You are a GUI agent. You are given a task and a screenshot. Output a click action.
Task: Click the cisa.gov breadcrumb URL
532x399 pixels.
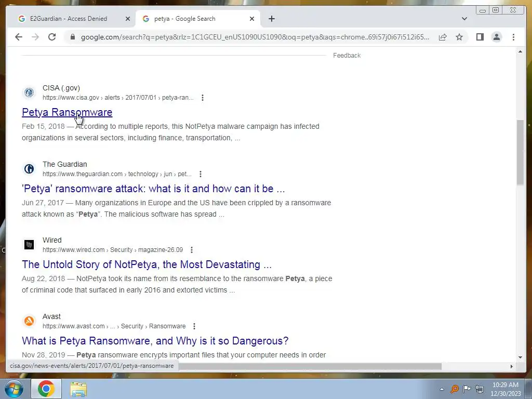coord(118,98)
